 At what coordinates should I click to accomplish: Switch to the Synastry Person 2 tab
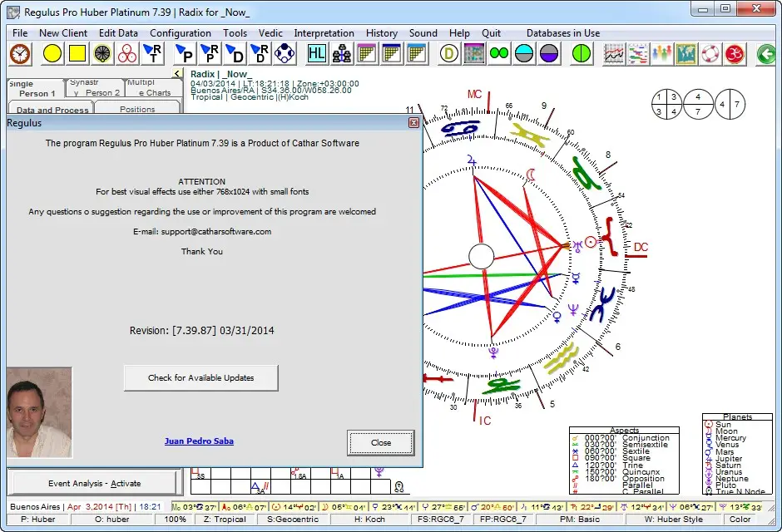click(x=95, y=88)
